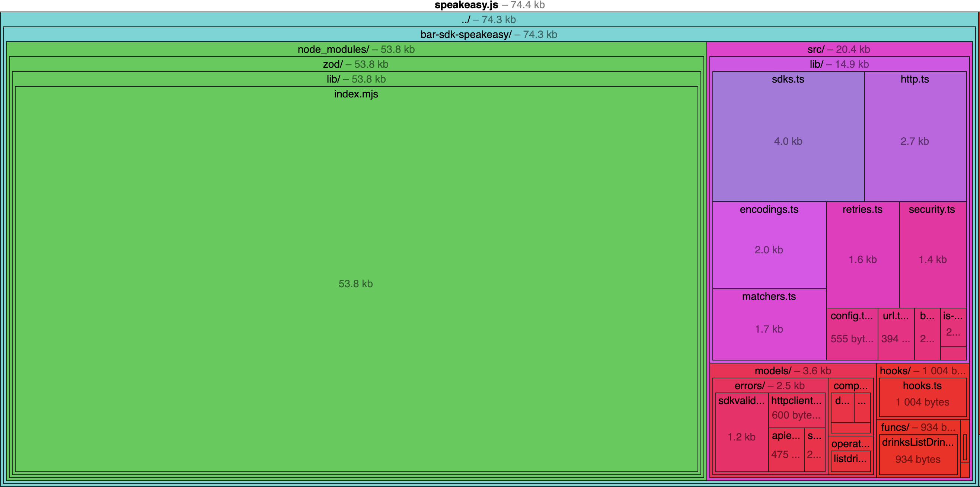Click the matchers.ts 1.7 kb block
Image resolution: width=980 pixels, height=487 pixels.
pyautogui.click(x=769, y=325)
